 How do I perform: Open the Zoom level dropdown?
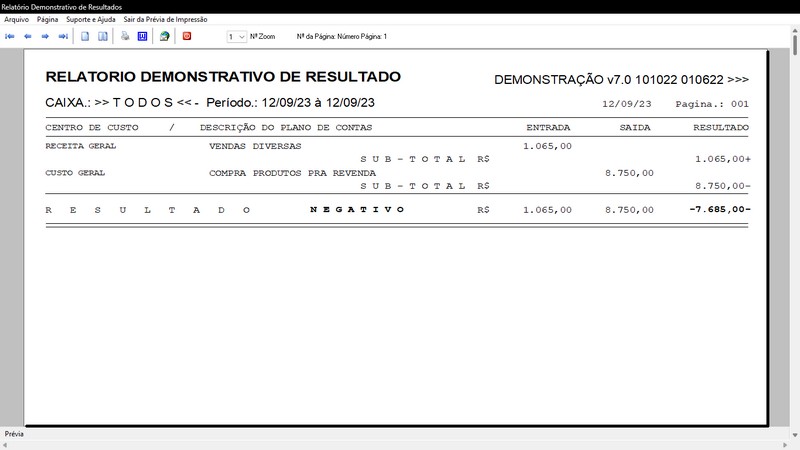(237, 37)
